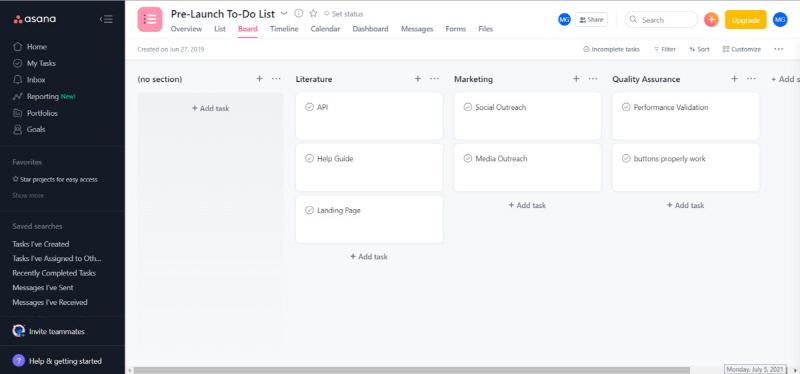
Task: Open the Marketing column's more options ellipsis
Action: click(593, 79)
